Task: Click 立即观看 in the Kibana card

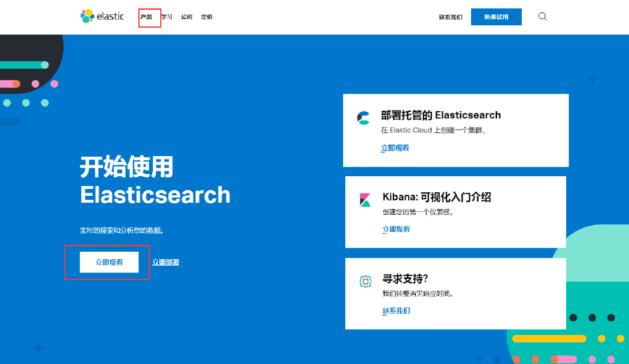Action: click(396, 229)
